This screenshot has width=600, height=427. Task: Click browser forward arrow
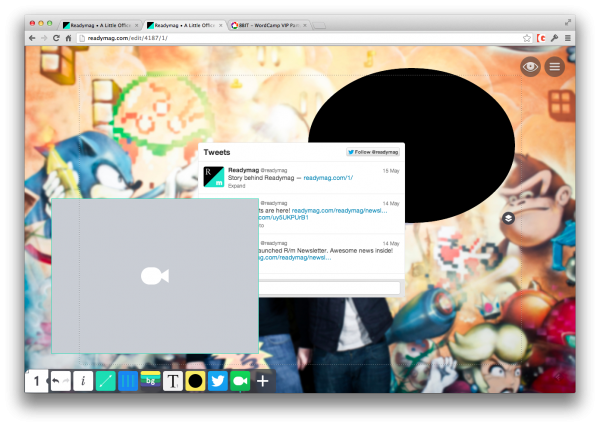click(x=44, y=38)
